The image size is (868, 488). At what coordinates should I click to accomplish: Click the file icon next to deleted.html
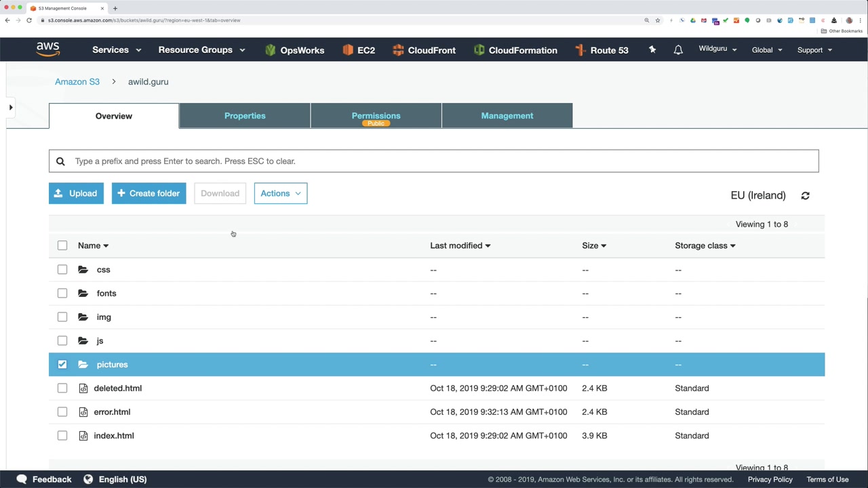[x=83, y=388]
